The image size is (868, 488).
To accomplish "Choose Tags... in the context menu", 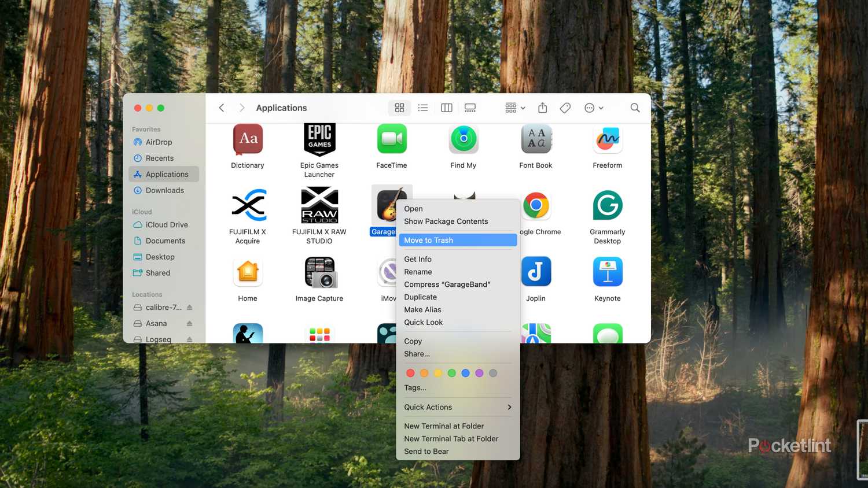I will coord(458,388).
